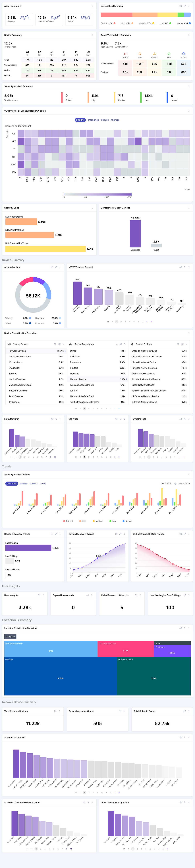This screenshot has height=868, width=195.
Task: Expand Network Devices row chevron
Action: (65, 351)
